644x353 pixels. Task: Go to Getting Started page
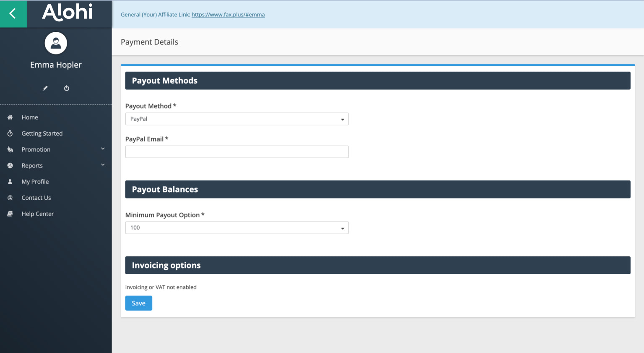(42, 134)
